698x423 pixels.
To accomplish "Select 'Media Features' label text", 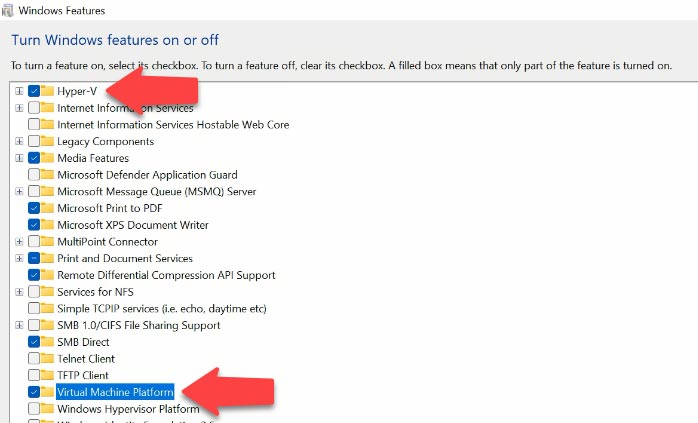I will pos(93,158).
